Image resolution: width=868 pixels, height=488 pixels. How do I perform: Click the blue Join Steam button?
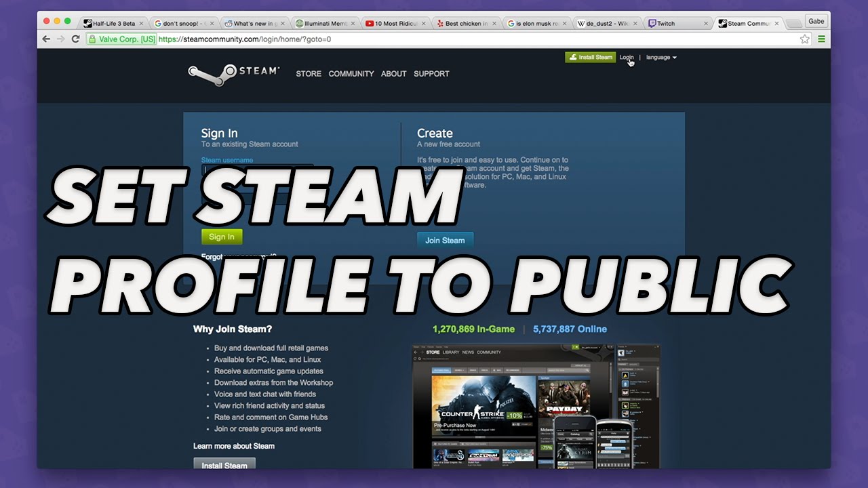(445, 240)
